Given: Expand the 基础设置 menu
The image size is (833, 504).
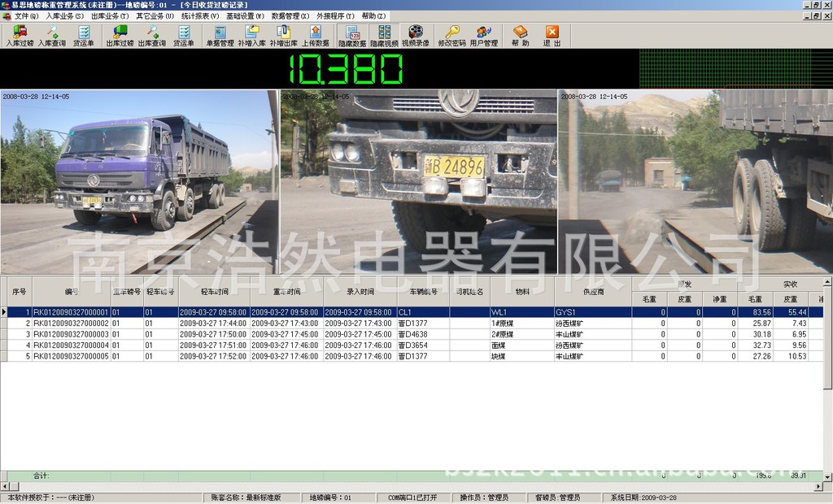Looking at the screenshot, I should pyautogui.click(x=245, y=16).
